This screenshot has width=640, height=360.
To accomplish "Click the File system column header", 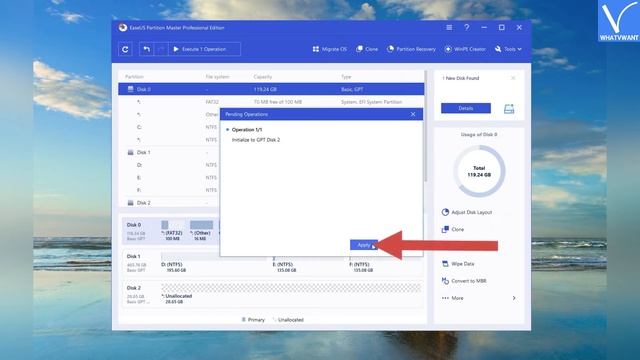I will tap(218, 77).
